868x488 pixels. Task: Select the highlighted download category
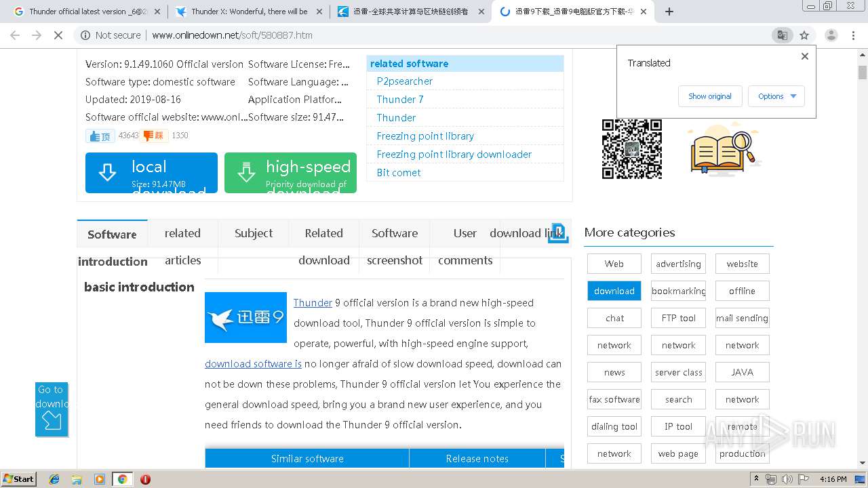point(614,291)
